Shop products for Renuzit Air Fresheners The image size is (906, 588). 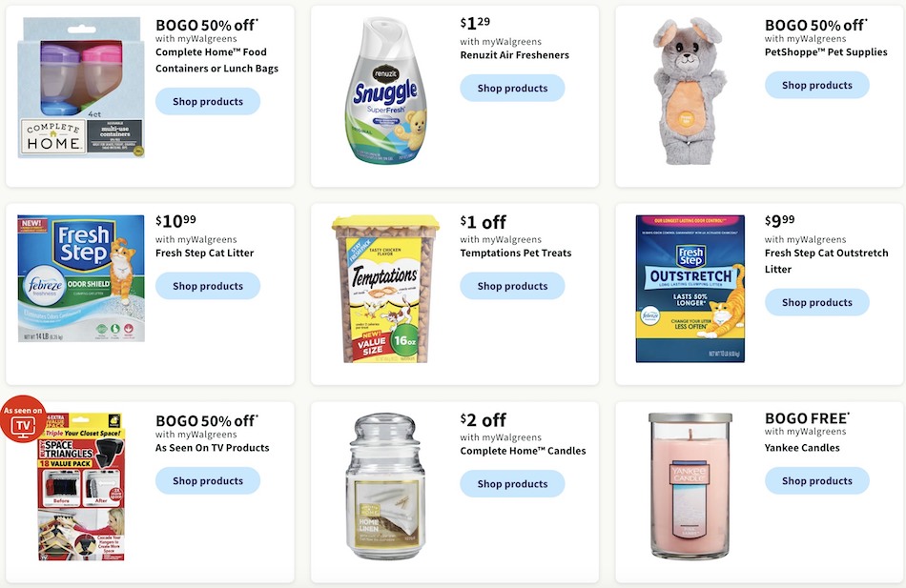click(512, 89)
